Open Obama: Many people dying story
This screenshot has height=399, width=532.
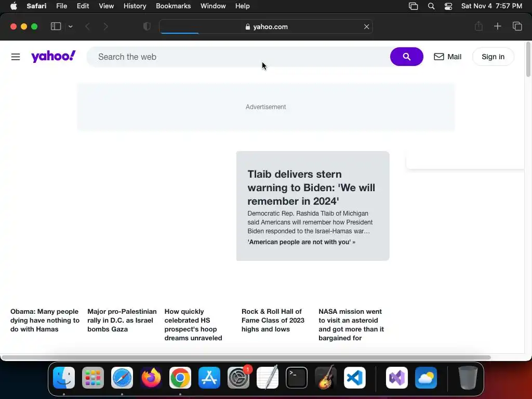click(x=45, y=320)
